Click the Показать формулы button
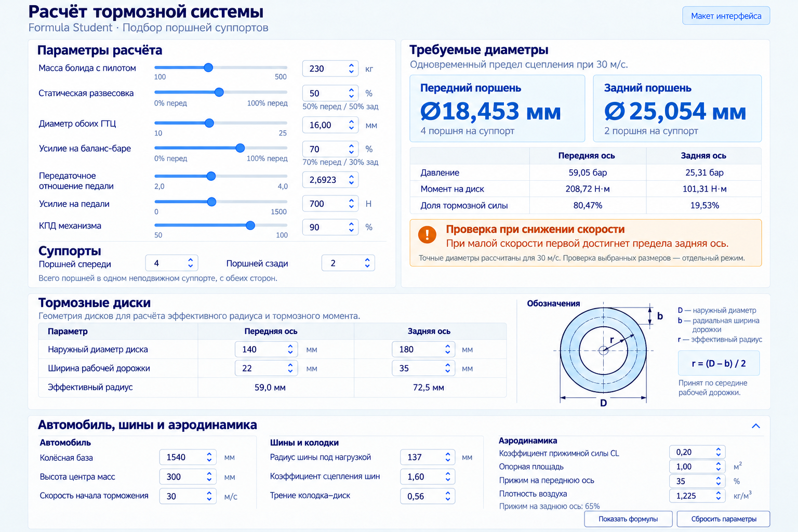The image size is (798, 532). click(x=628, y=519)
